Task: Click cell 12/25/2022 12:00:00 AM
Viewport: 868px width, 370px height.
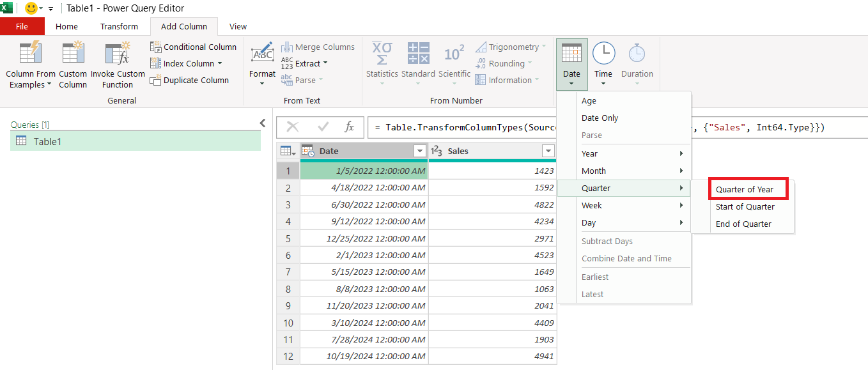Action: [364, 238]
